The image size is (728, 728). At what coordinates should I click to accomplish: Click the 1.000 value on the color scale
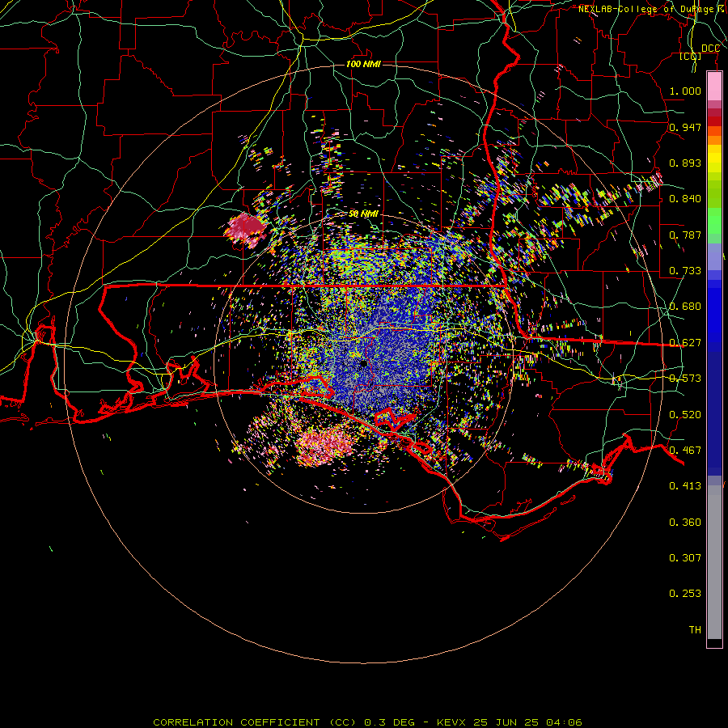(685, 91)
